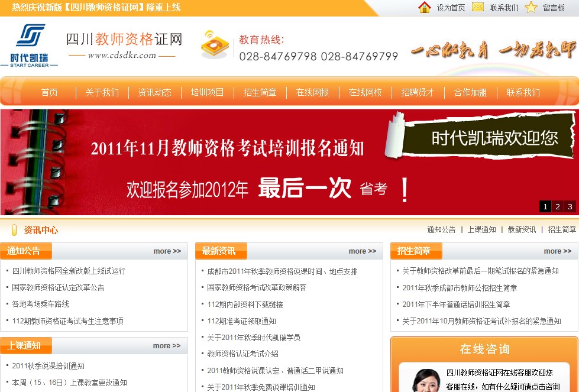The height and width of the screenshot is (392, 579).
Task: Click the 在线咨询 orange panel header
Action: (484, 349)
